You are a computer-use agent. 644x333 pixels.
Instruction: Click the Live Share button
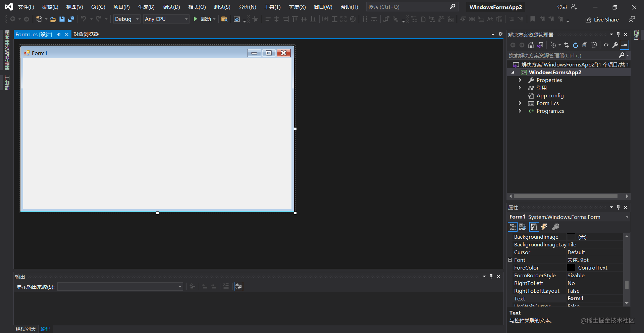click(x=602, y=19)
